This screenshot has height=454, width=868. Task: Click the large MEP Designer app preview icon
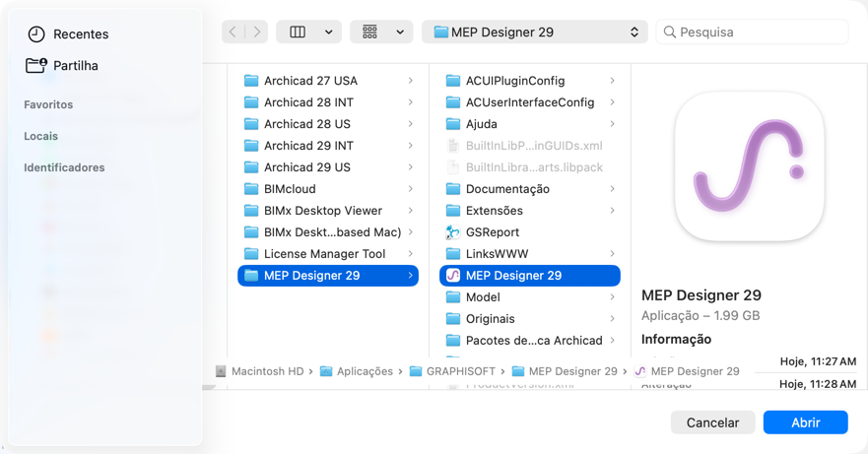click(750, 166)
